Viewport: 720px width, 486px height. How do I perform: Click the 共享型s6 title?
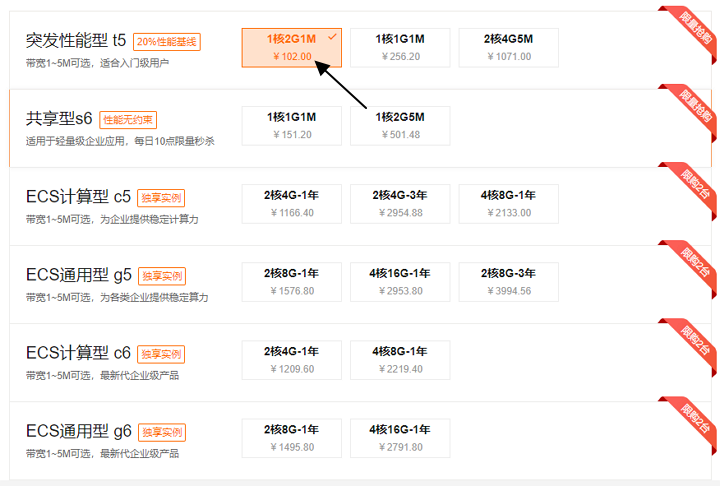point(59,119)
